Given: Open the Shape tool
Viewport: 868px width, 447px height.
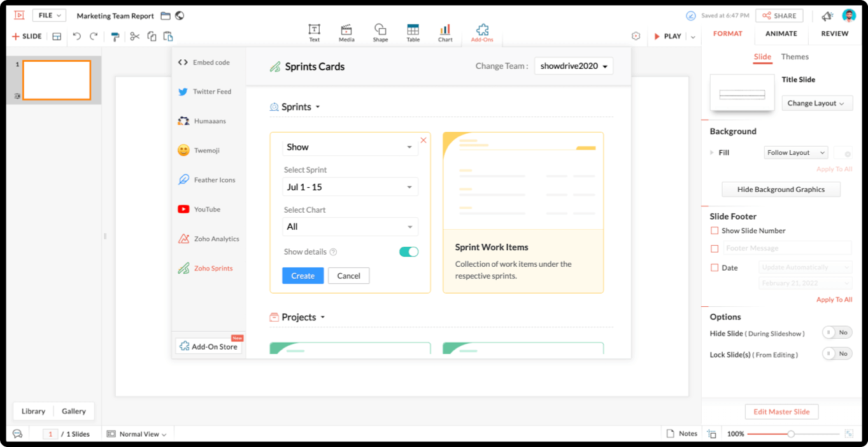Looking at the screenshot, I should [x=380, y=33].
